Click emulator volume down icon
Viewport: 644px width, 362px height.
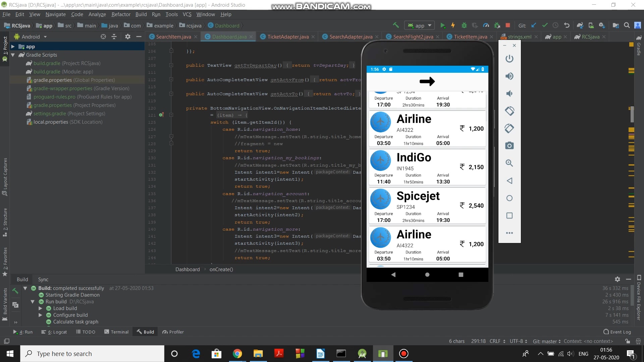[x=509, y=94]
